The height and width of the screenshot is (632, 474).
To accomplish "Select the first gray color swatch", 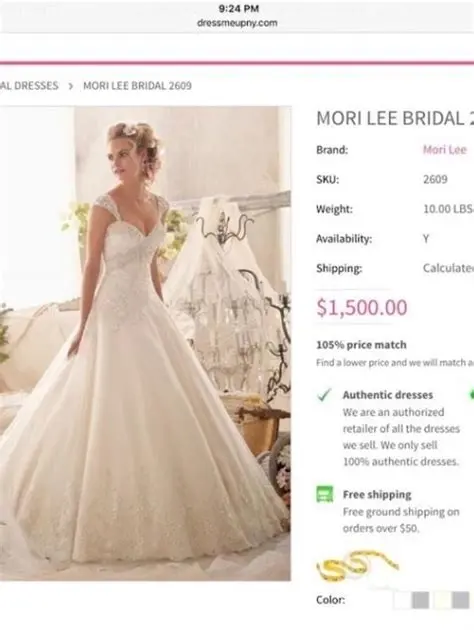I will pos(420,600).
